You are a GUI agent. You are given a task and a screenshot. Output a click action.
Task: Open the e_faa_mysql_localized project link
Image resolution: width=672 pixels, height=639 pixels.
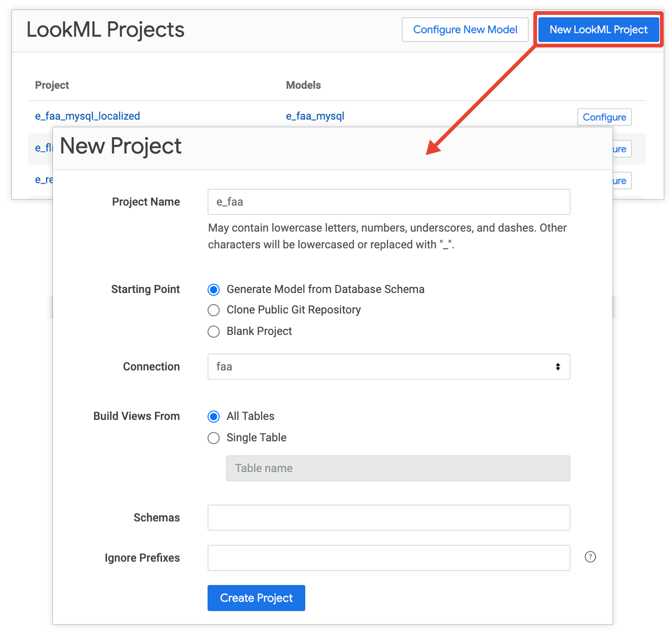(x=87, y=116)
